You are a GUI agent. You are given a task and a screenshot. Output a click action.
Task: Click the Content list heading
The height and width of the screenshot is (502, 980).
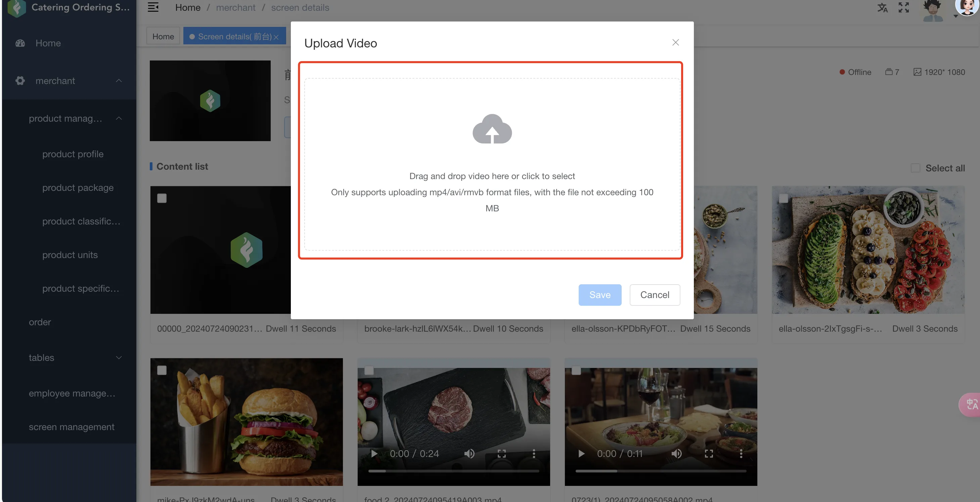(x=182, y=166)
